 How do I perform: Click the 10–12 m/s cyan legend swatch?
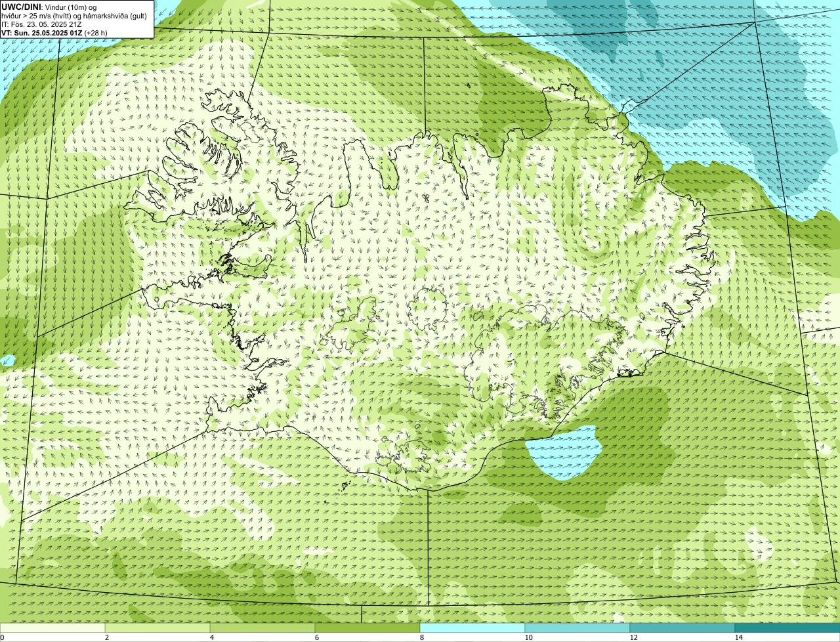coord(577,628)
